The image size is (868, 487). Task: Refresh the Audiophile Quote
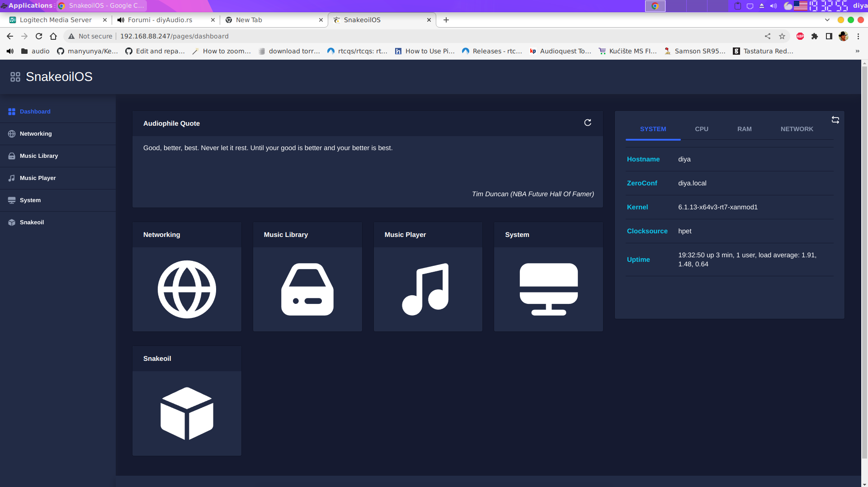[588, 123]
